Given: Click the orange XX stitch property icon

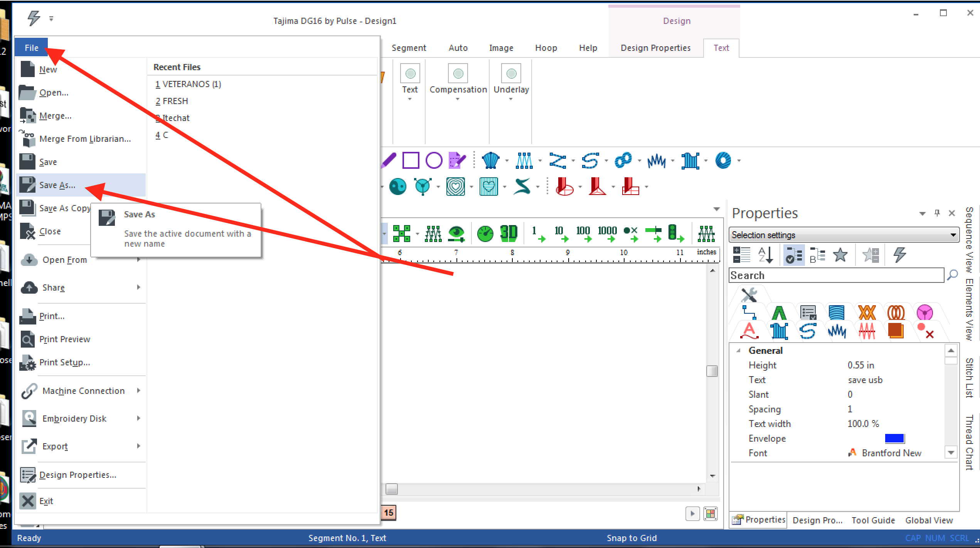Looking at the screenshot, I should coord(867,313).
